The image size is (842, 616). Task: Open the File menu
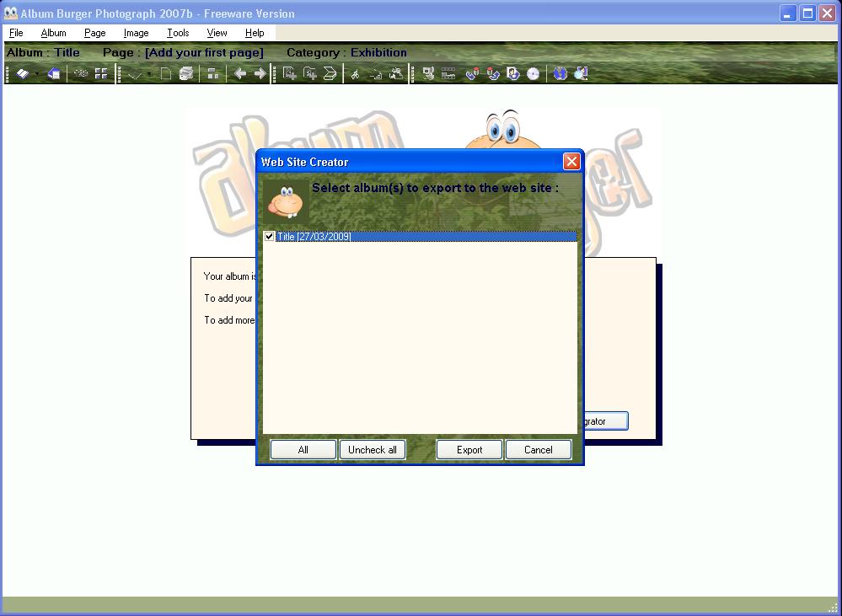[16, 33]
